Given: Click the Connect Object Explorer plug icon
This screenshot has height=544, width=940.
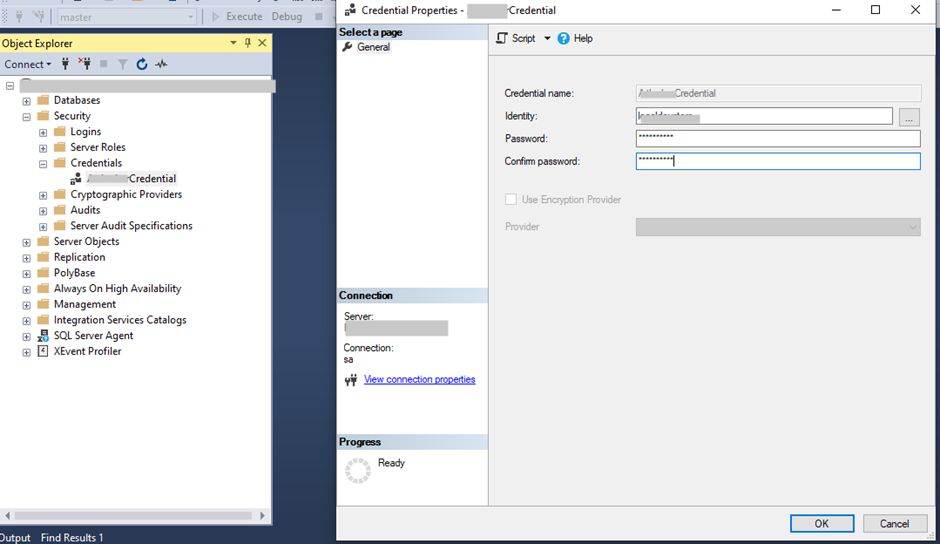Looking at the screenshot, I should (x=66, y=64).
